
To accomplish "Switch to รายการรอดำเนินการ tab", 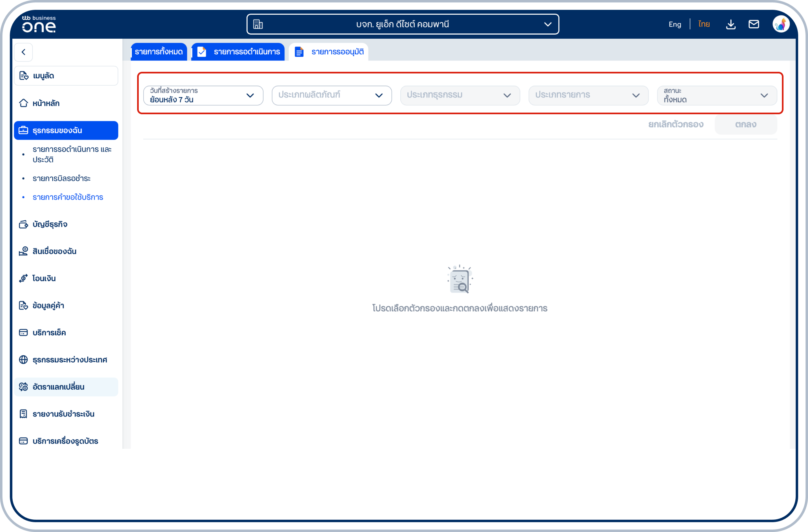I will point(238,52).
